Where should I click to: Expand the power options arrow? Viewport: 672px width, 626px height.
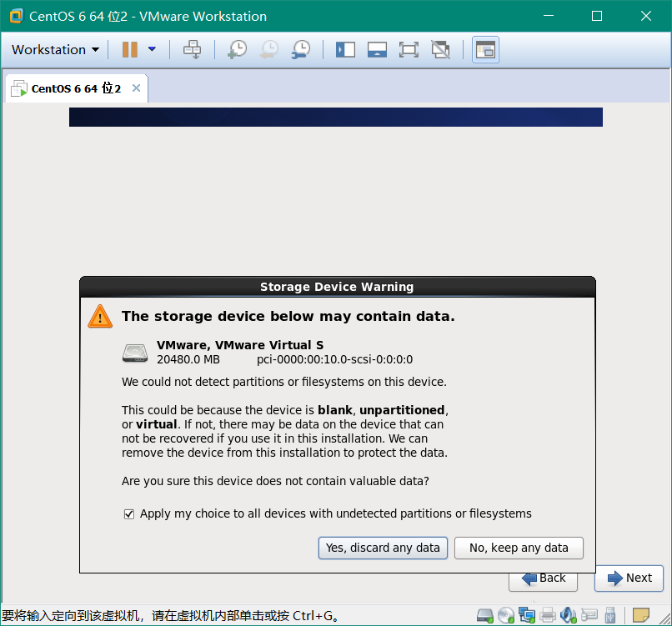pos(152,49)
